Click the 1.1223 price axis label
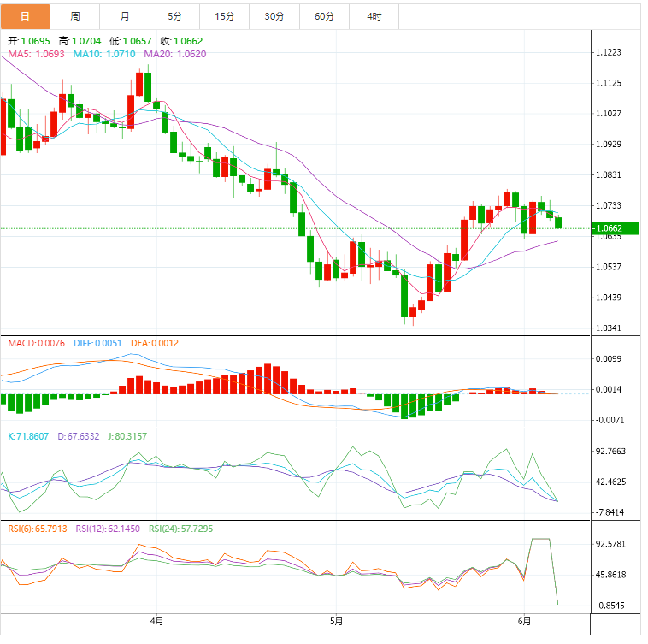The height and width of the screenshot is (644, 648). [x=609, y=52]
